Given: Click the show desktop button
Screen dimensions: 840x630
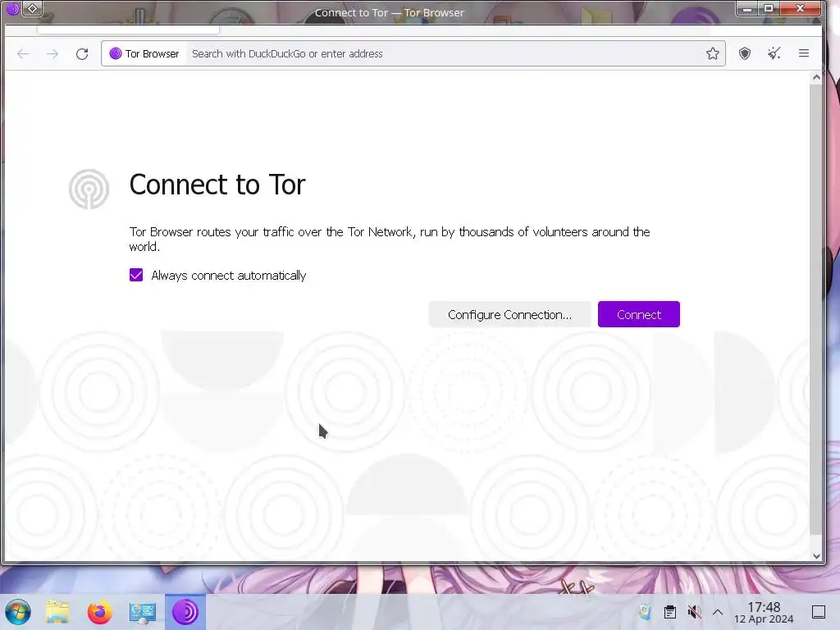Looking at the screenshot, I should (819, 612).
